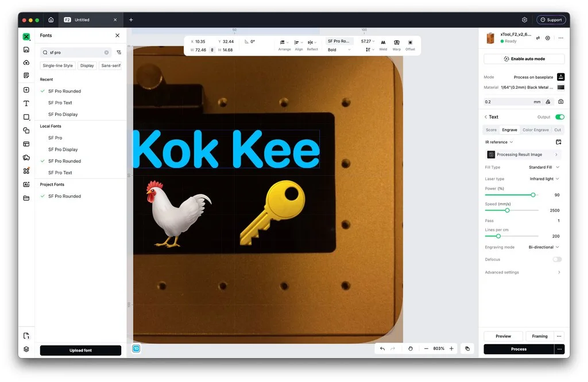Click the Framing button
Image resolution: width=588 pixels, height=382 pixels.
pyautogui.click(x=540, y=336)
